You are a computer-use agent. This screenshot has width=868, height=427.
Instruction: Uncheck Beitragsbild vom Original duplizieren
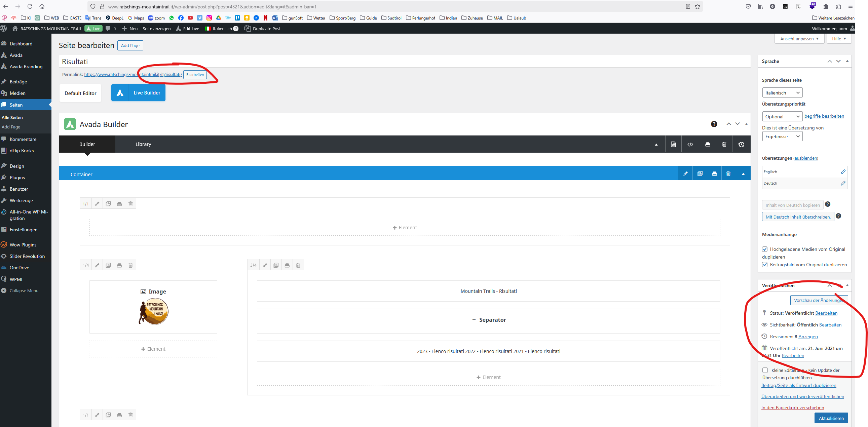[765, 265]
